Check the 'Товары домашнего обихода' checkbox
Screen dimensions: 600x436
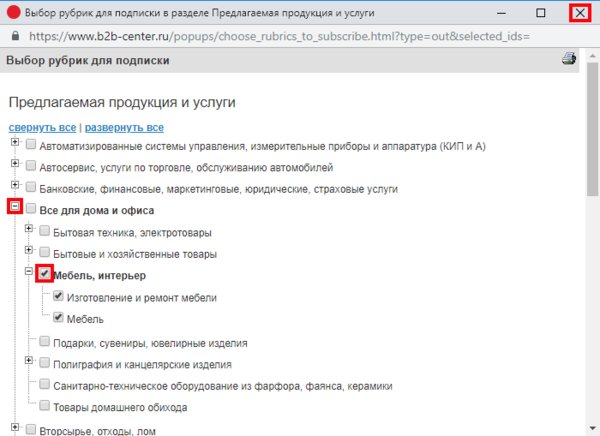[x=45, y=407]
